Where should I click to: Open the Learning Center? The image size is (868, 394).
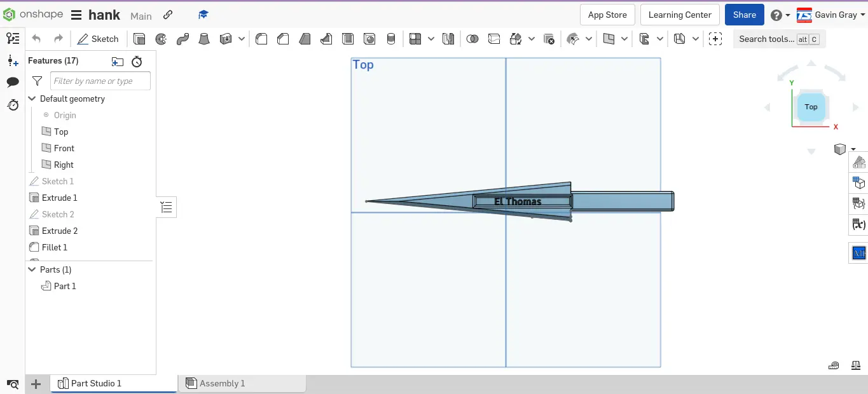tap(680, 14)
